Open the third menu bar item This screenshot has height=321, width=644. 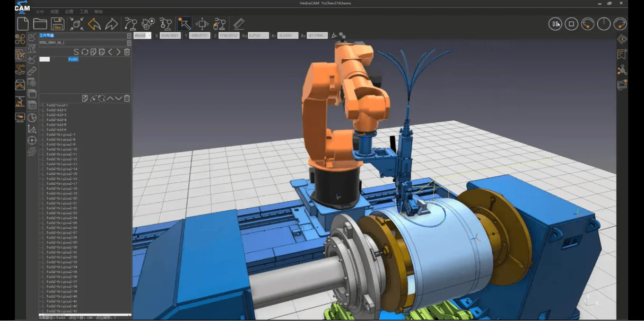pos(69,11)
